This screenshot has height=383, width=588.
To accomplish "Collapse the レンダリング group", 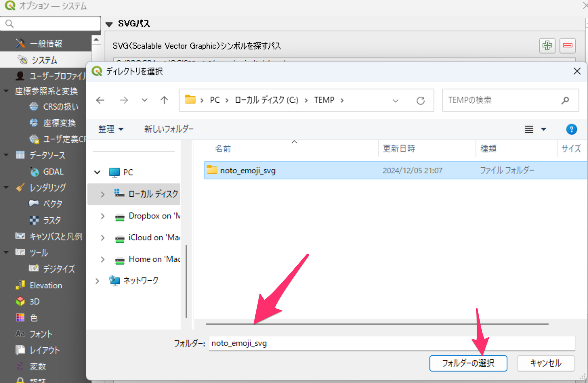I will tap(6, 187).
